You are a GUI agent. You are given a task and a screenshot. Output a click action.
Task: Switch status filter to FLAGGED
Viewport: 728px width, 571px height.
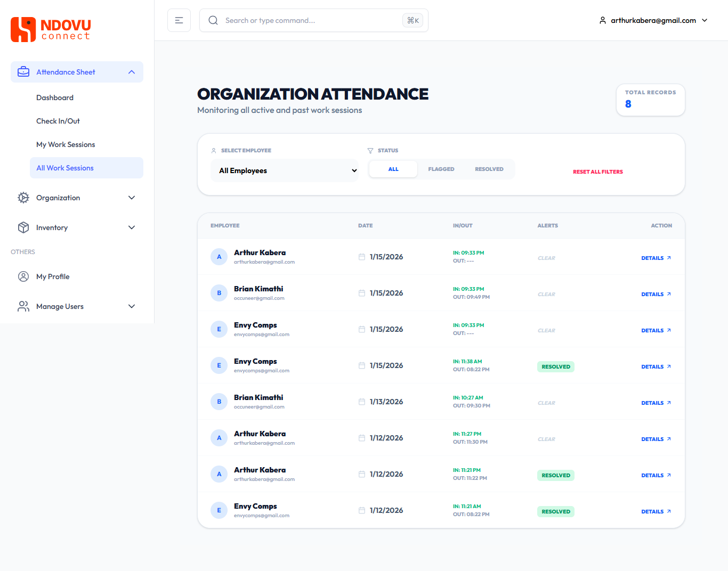[x=441, y=169]
